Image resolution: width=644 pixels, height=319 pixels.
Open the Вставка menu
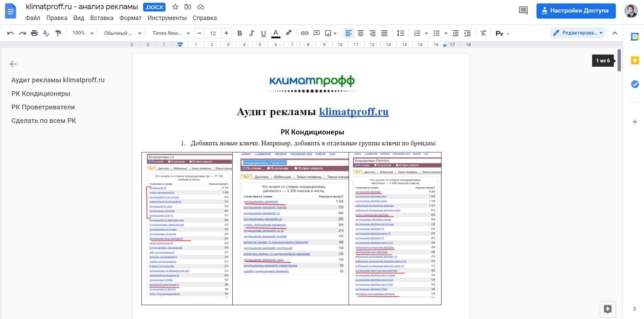tap(101, 18)
